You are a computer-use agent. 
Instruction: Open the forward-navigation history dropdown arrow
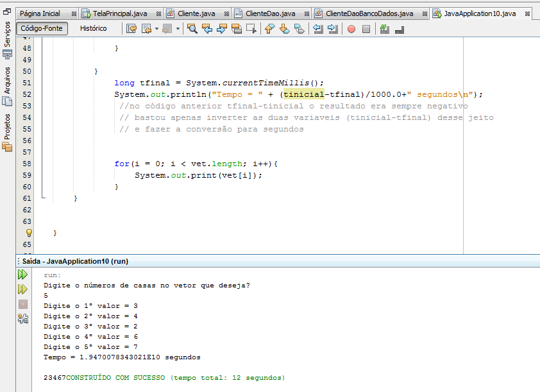tap(178, 29)
